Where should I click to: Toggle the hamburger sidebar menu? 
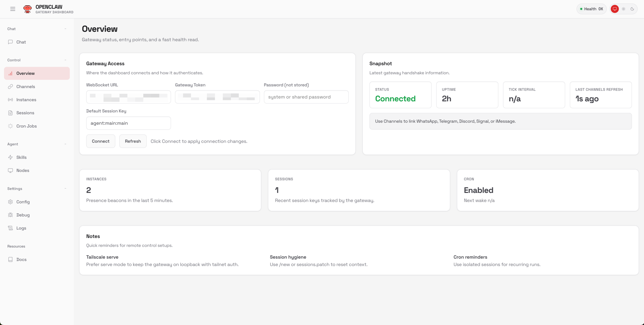pos(13,9)
